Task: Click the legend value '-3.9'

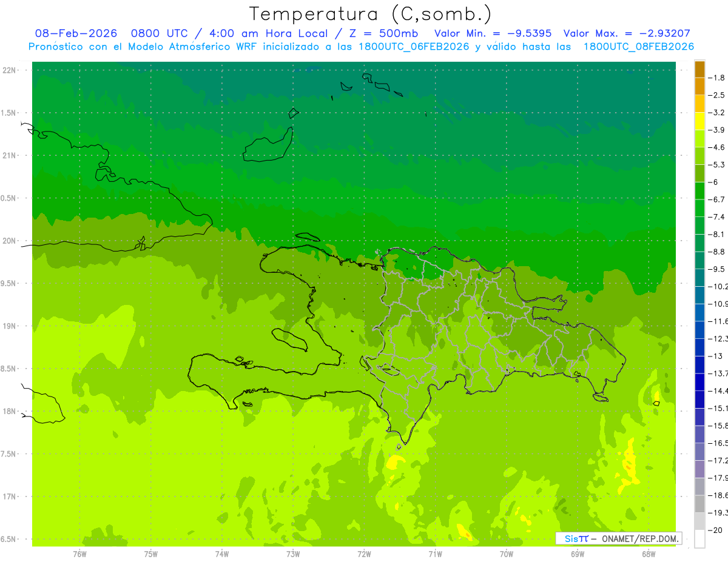Action: click(717, 130)
